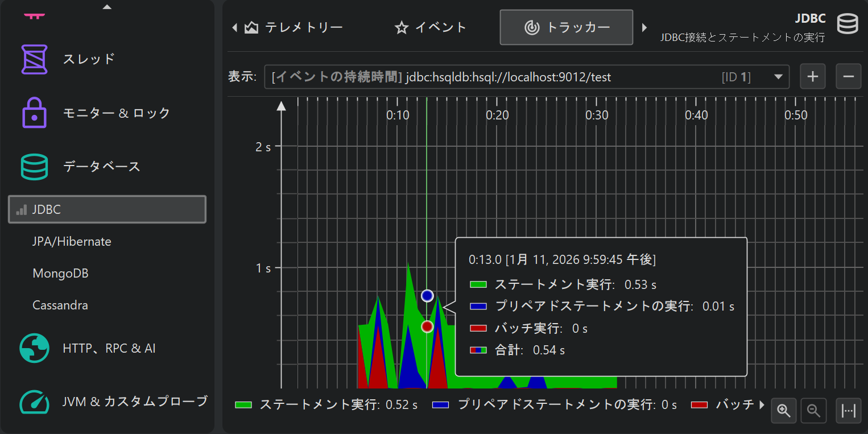The image size is (868, 434).
Task: Click the 0:10 time axis label
Action: click(x=398, y=115)
